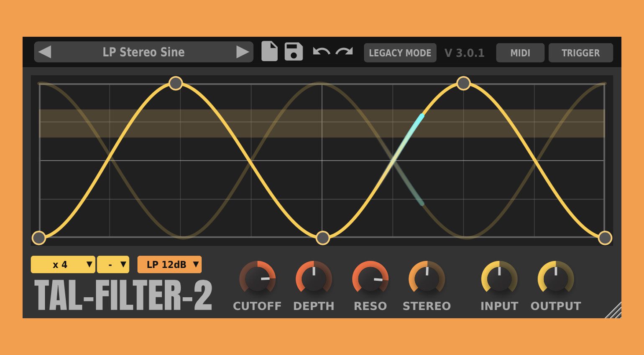
Task: Click the DEPTH knob
Action: (x=314, y=279)
